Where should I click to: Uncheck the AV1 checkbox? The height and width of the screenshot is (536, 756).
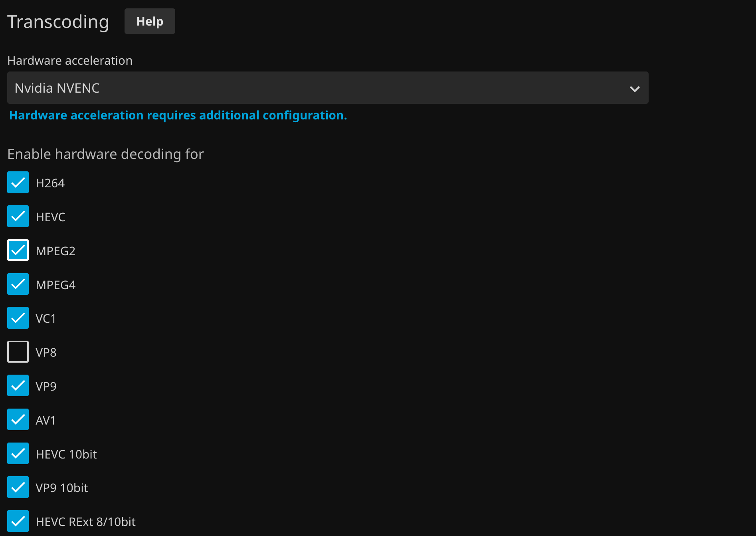(18, 420)
